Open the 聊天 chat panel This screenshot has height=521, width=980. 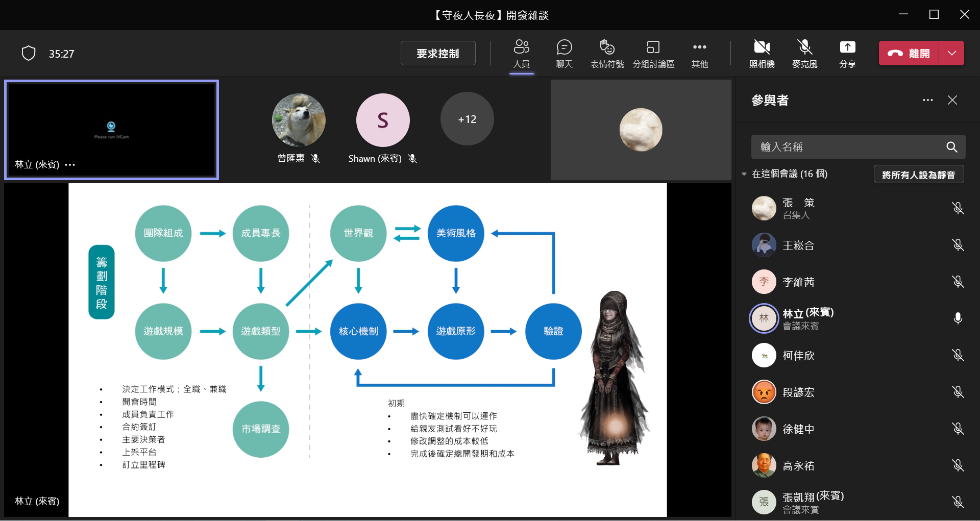564,53
